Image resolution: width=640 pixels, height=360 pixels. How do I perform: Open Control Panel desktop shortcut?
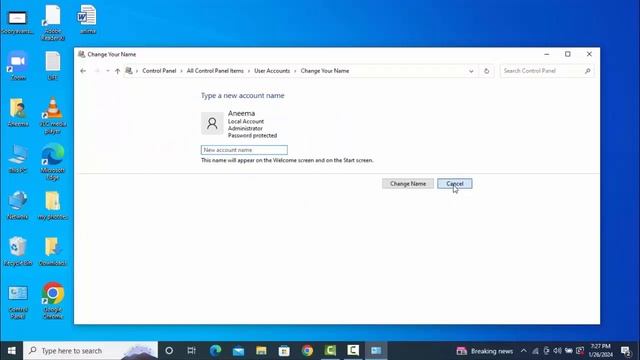pos(18,302)
